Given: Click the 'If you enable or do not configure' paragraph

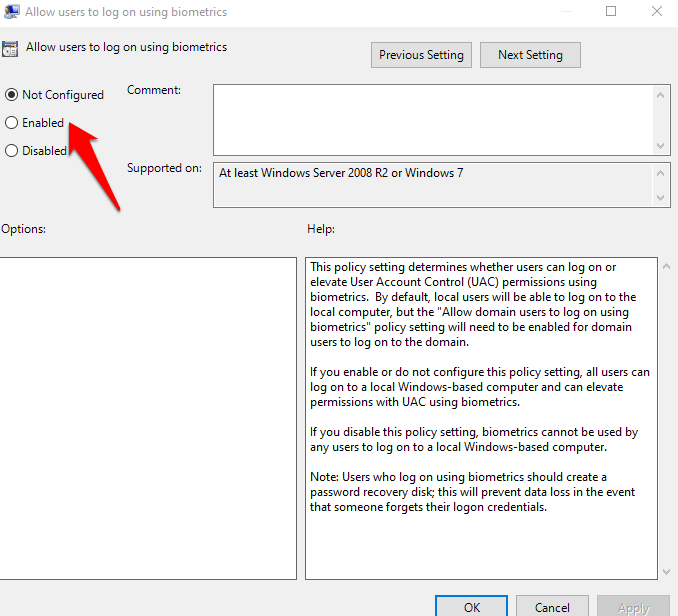Looking at the screenshot, I should click(x=480, y=387).
